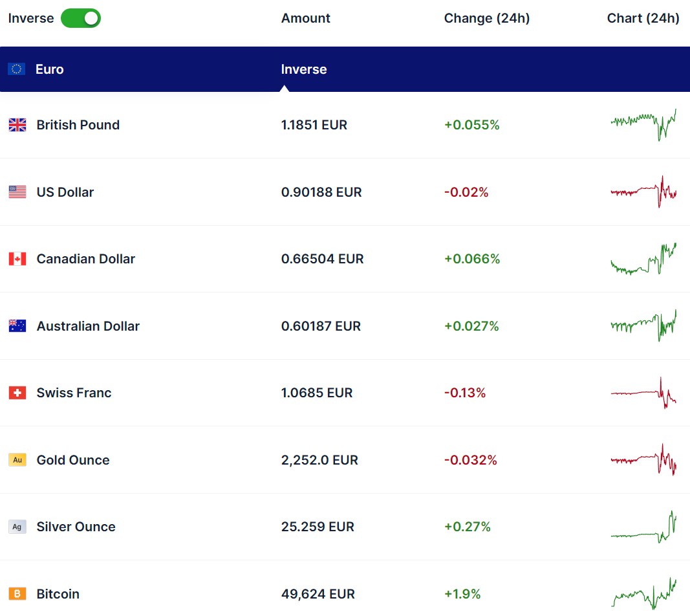Viewport: 690px width, 616px height.
Task: Select the Euro base currency row
Action: pyautogui.click(x=49, y=69)
